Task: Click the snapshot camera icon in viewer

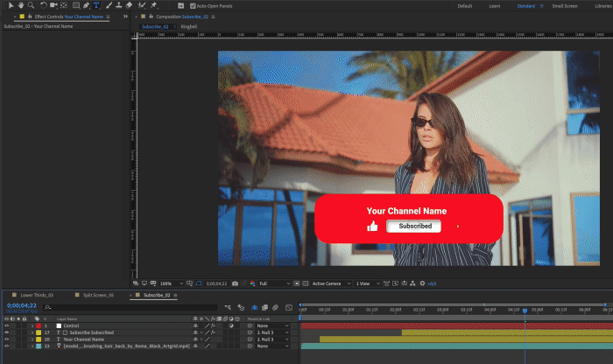Action: [235, 283]
